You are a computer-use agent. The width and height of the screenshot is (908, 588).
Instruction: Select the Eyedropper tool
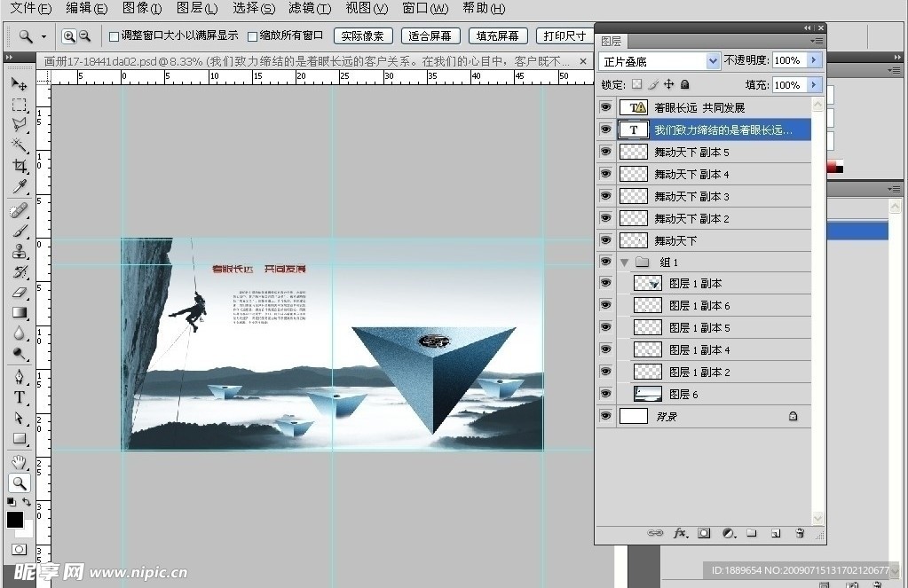(20, 187)
